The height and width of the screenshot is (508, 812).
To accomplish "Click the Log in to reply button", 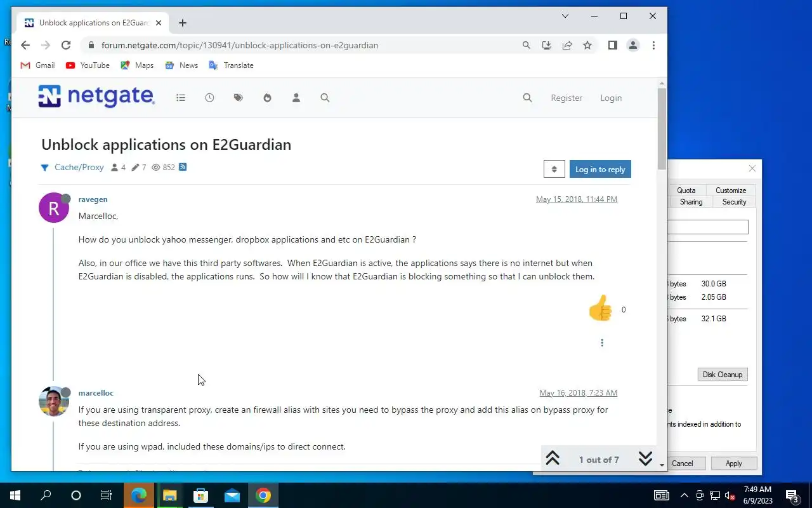I will 600,169.
